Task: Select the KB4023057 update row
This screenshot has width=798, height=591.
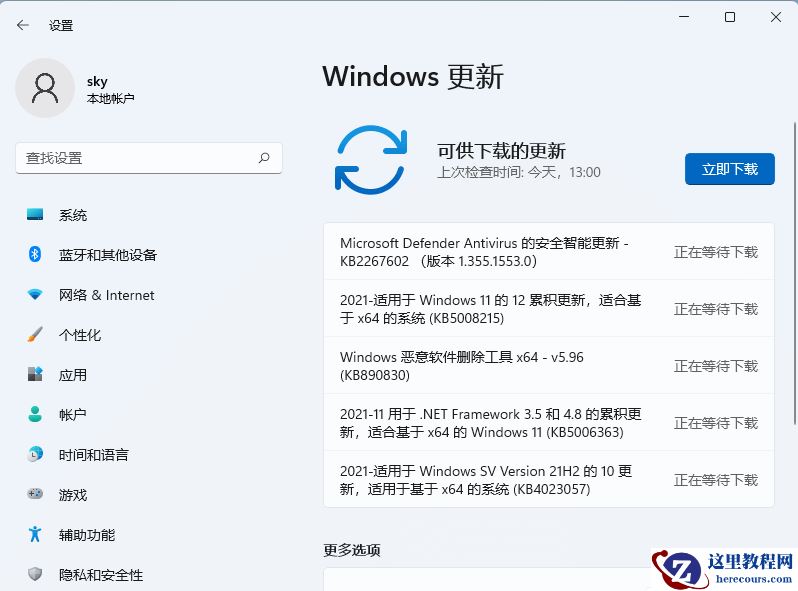Action: (x=549, y=480)
